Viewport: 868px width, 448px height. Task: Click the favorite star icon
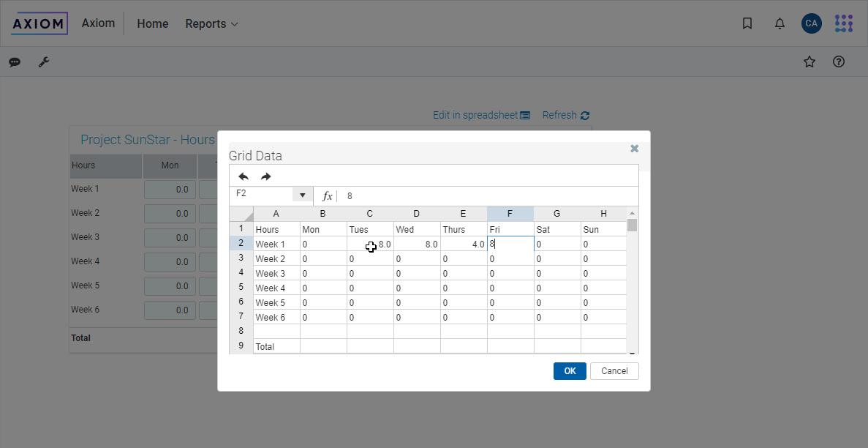809,62
